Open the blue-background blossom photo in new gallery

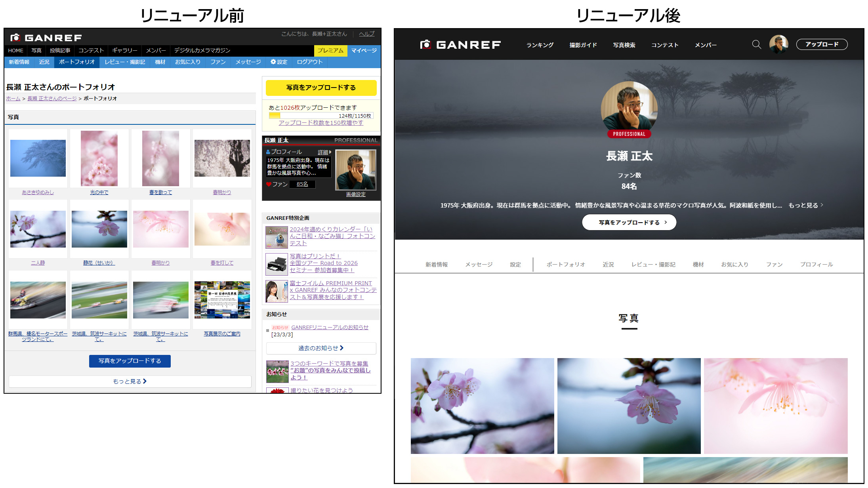(x=629, y=406)
